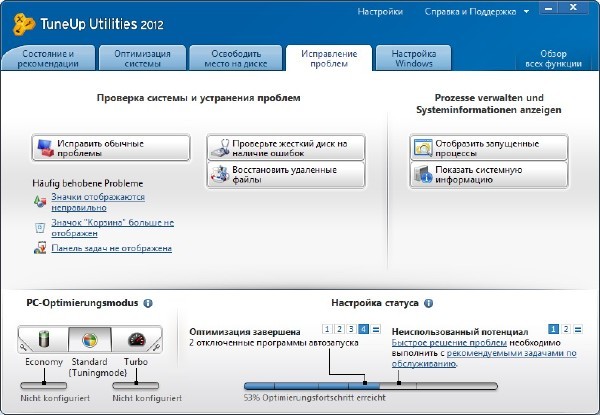Open Обзор всех функций overview
The image size is (600, 415).
pos(553,59)
